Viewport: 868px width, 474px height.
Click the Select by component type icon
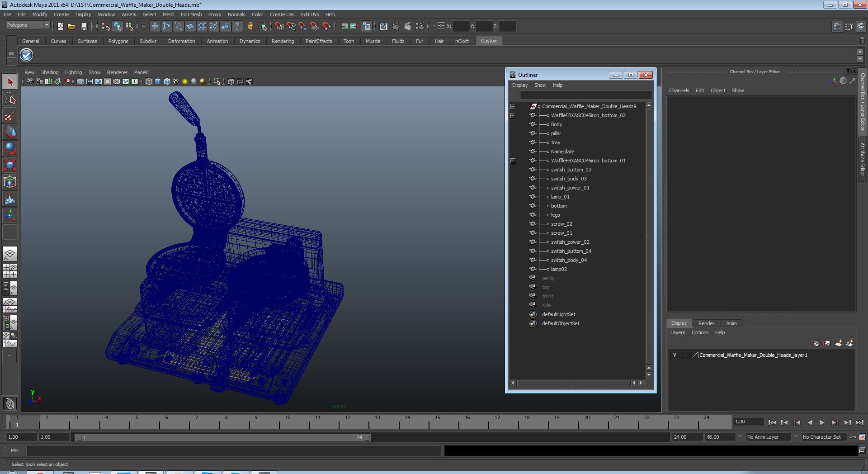tap(129, 26)
